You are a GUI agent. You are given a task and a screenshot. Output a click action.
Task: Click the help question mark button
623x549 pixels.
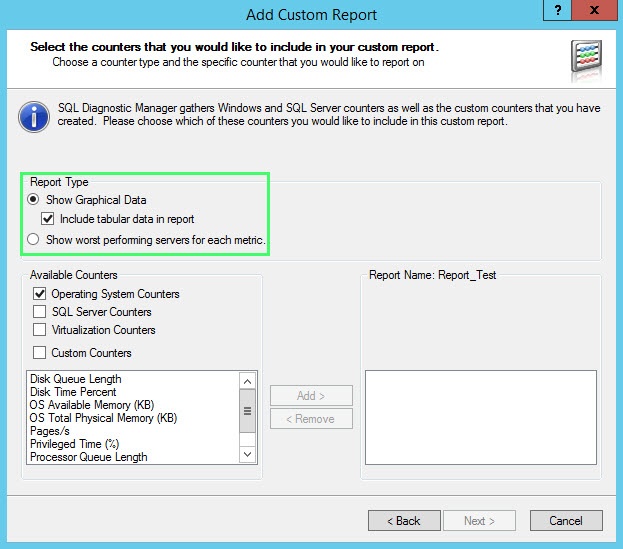[x=556, y=9]
